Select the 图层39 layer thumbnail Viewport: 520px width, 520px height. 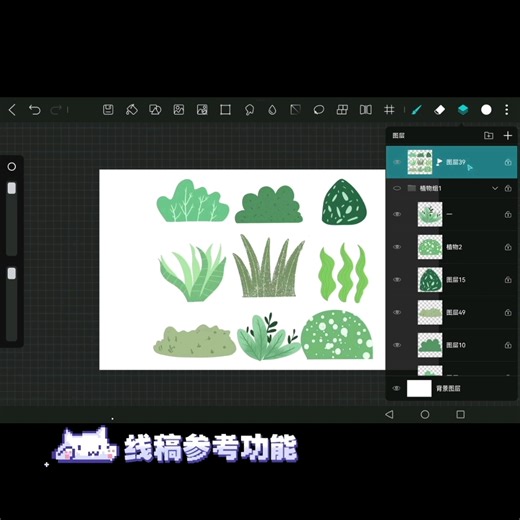coord(420,162)
